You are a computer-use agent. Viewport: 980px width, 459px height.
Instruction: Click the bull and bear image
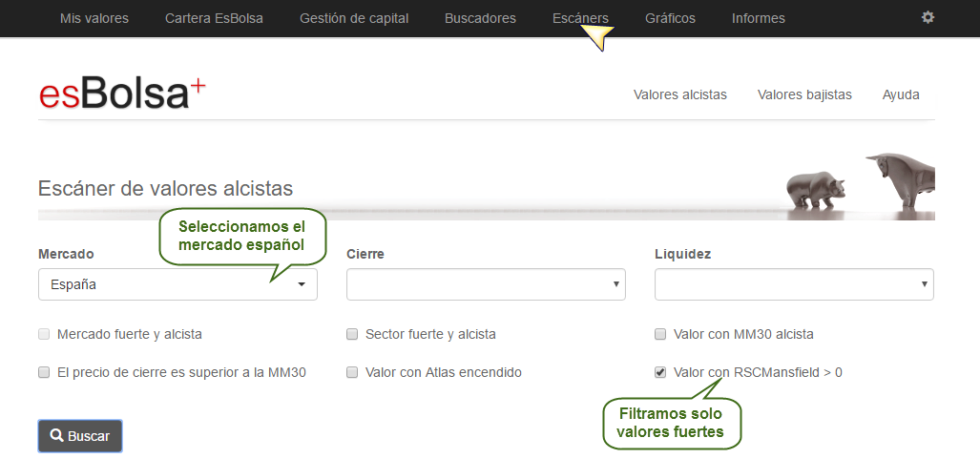861,181
